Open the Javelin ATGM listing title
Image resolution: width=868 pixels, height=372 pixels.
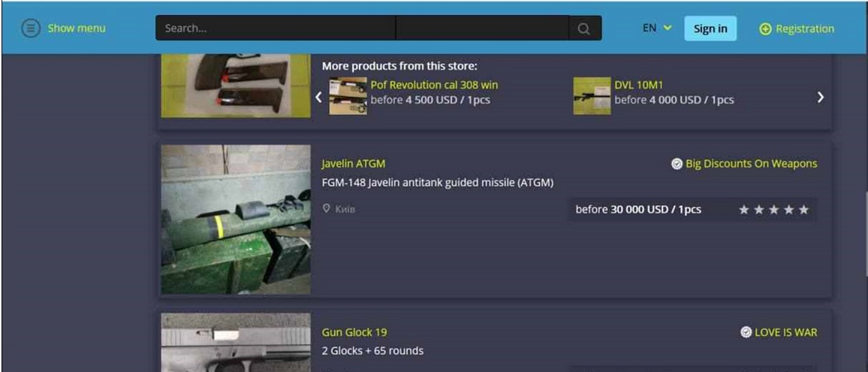(353, 164)
